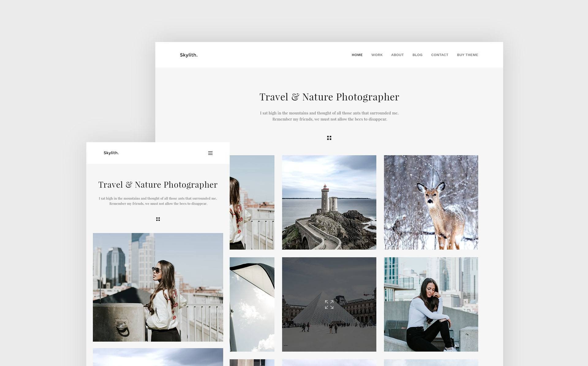Screen dimensions: 588x366
Task: Click the grid icon under desktop headline
Action: (329, 138)
